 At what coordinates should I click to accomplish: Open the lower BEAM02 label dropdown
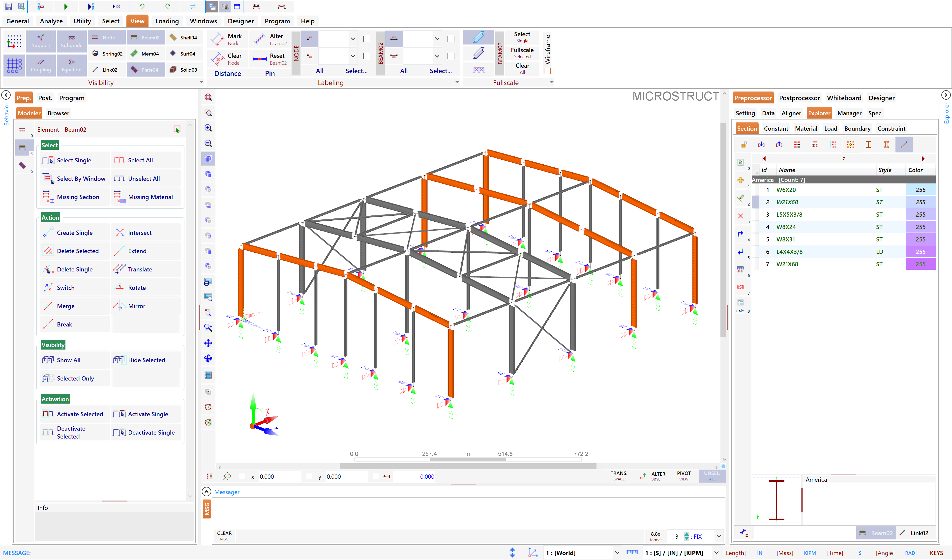437,56
